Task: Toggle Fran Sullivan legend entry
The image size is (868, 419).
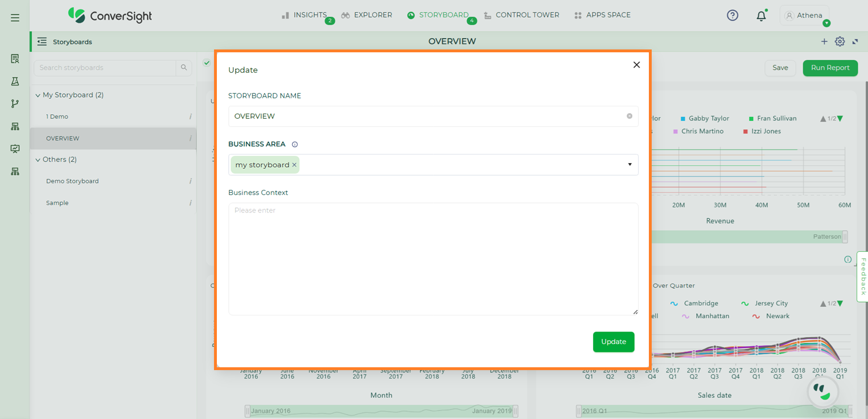Action: point(772,118)
